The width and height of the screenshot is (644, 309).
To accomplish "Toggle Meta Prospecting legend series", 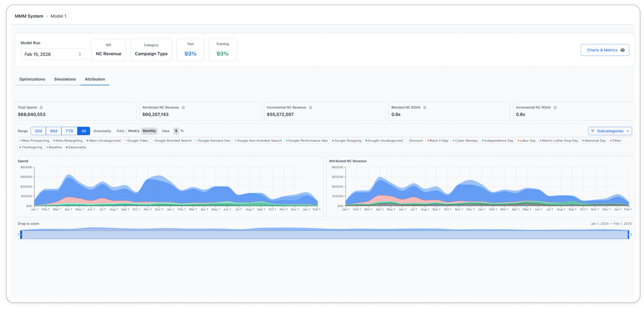I will coord(34,141).
